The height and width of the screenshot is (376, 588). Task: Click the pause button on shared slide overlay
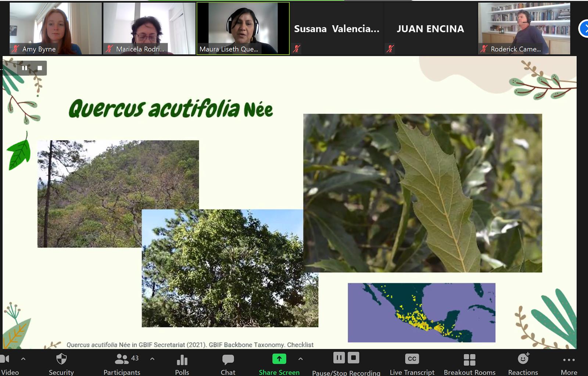point(25,68)
